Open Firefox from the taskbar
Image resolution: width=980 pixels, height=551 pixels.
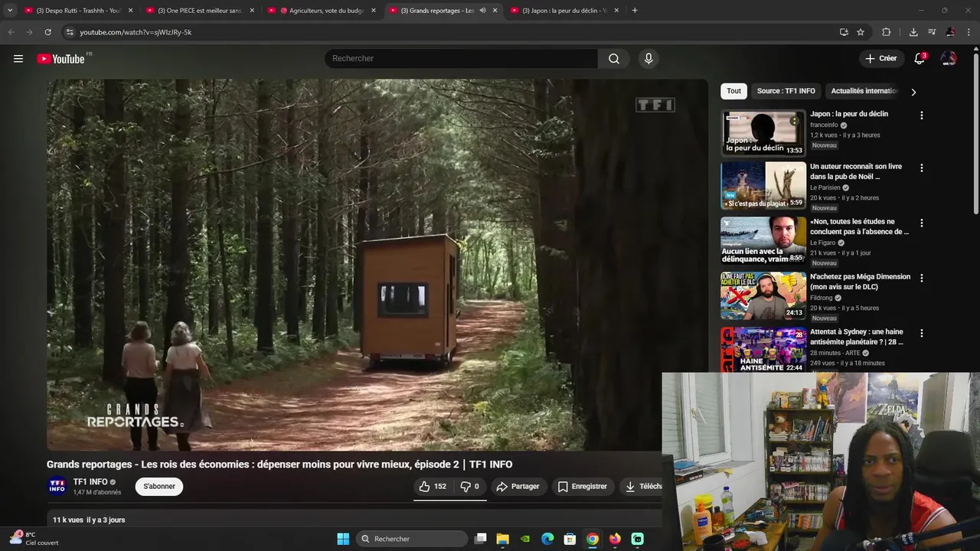[615, 539]
